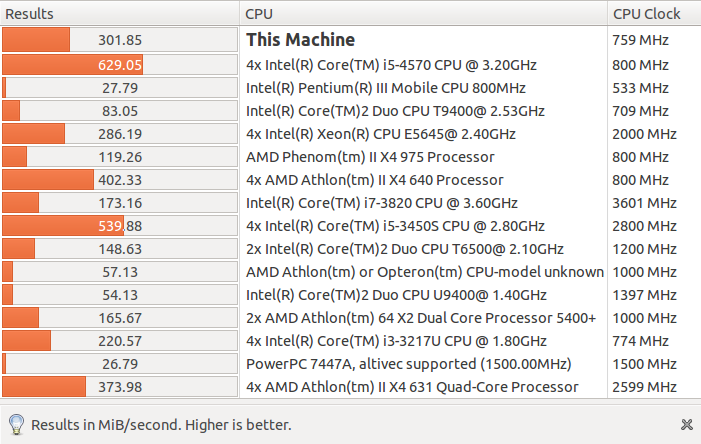Click the 533 MHz clock value

(640, 88)
